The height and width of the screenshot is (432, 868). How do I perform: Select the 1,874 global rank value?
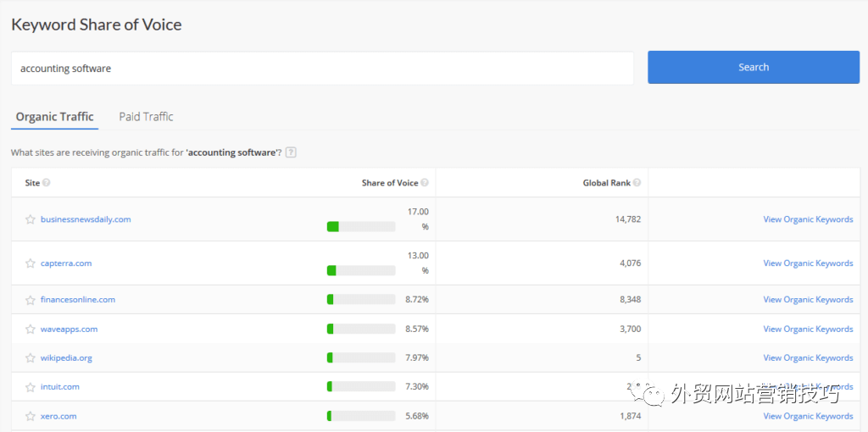630,416
